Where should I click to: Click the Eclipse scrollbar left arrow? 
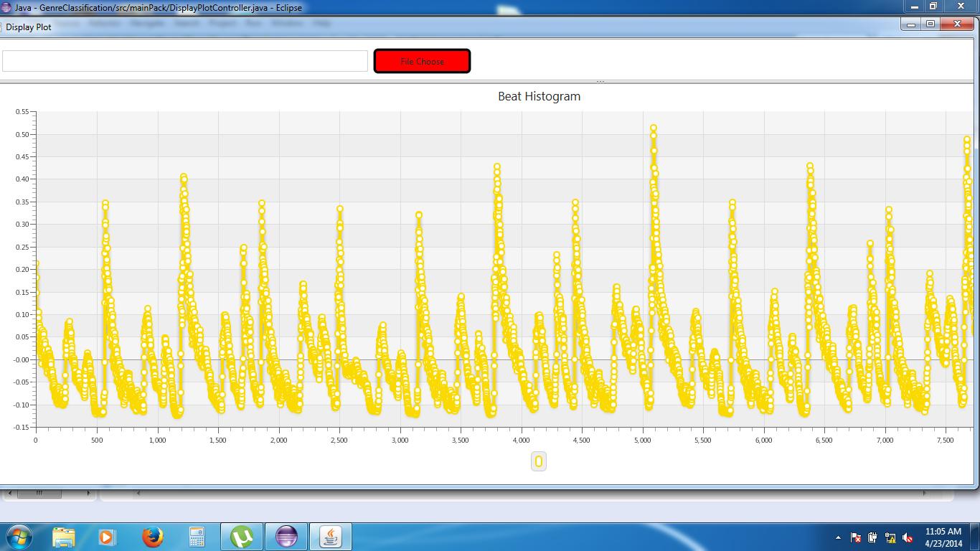pos(9,493)
